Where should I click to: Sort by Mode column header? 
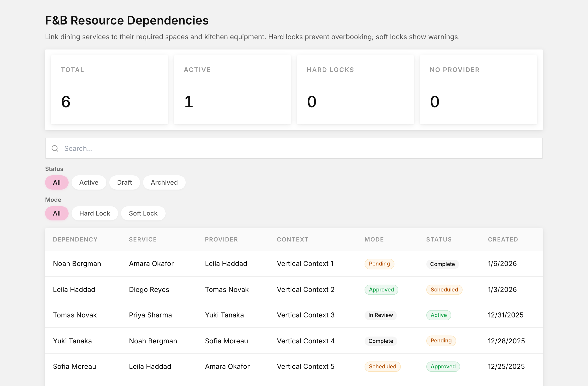[374, 239]
